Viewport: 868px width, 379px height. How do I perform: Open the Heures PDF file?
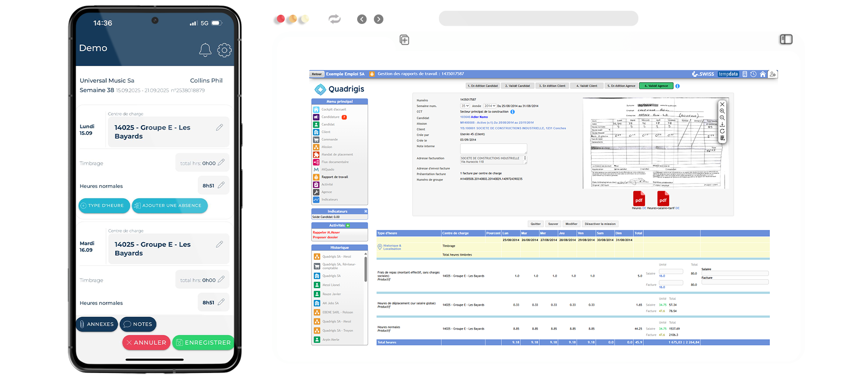click(639, 199)
